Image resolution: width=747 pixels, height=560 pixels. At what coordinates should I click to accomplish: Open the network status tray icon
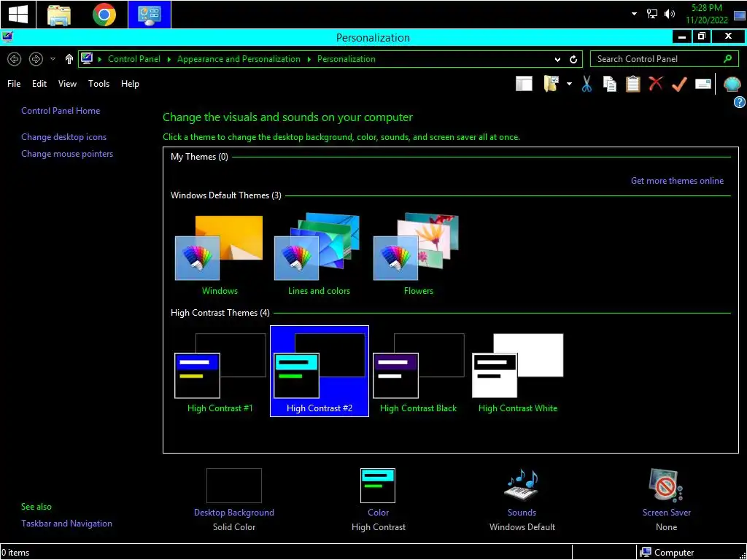(651, 14)
